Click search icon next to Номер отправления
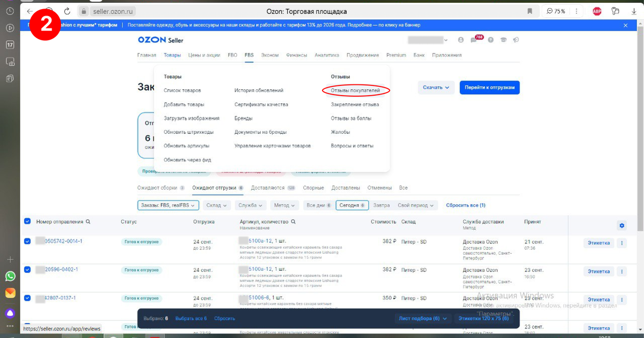This screenshot has height=338, width=644. (88, 221)
